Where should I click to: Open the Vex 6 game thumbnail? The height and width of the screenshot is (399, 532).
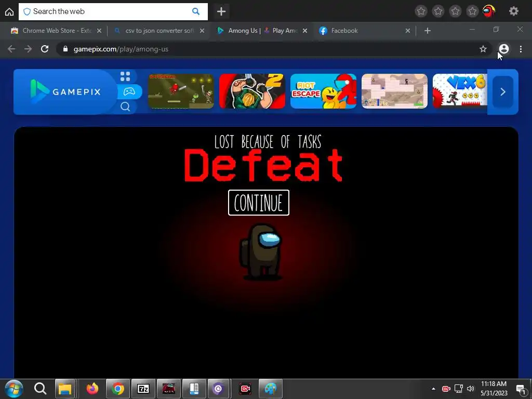click(460, 91)
